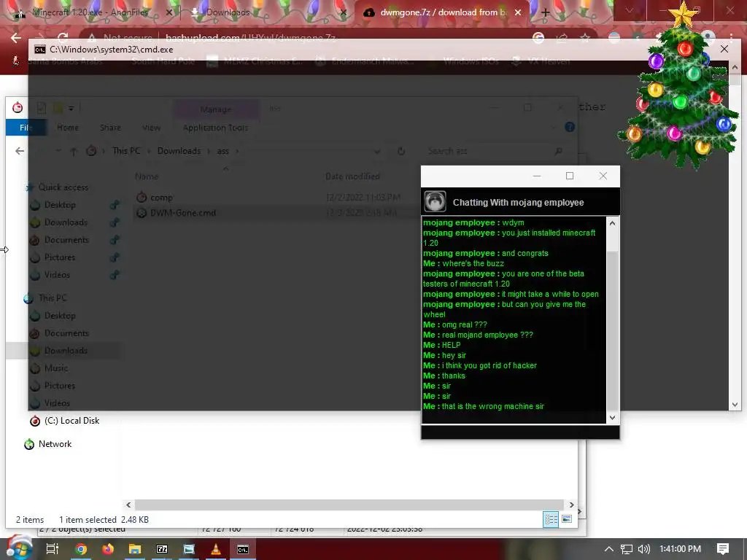Open a new browser tab
Viewport: 747px width, 560px height.
pyautogui.click(x=546, y=12)
